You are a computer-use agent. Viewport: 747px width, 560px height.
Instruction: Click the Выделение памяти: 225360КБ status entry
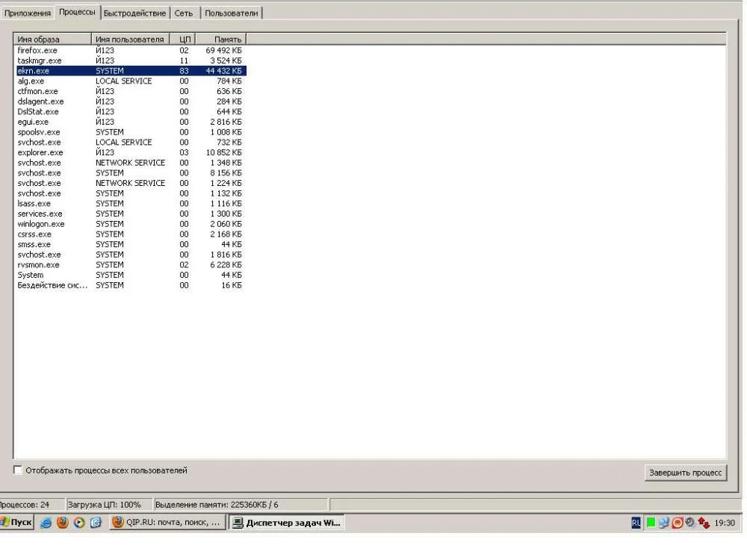[241, 505]
